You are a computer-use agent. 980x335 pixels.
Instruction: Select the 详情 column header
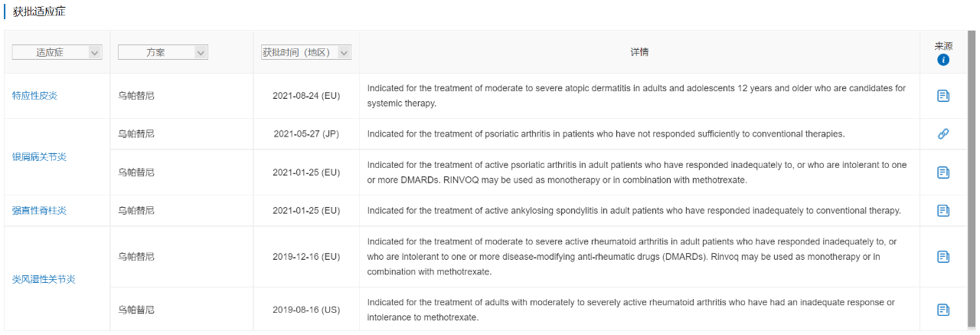pos(639,52)
